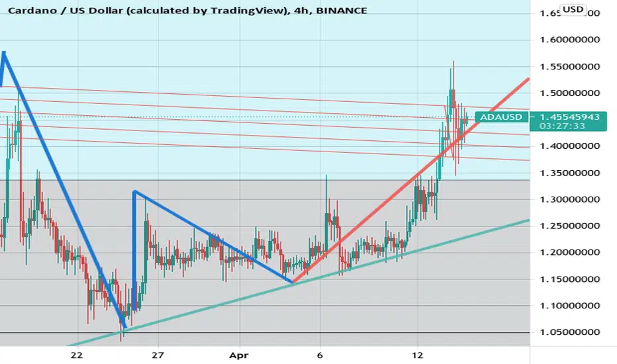Screen dimensions: 617x364
Task: Click the 1.55000000 price axis label
Action: click(570, 66)
